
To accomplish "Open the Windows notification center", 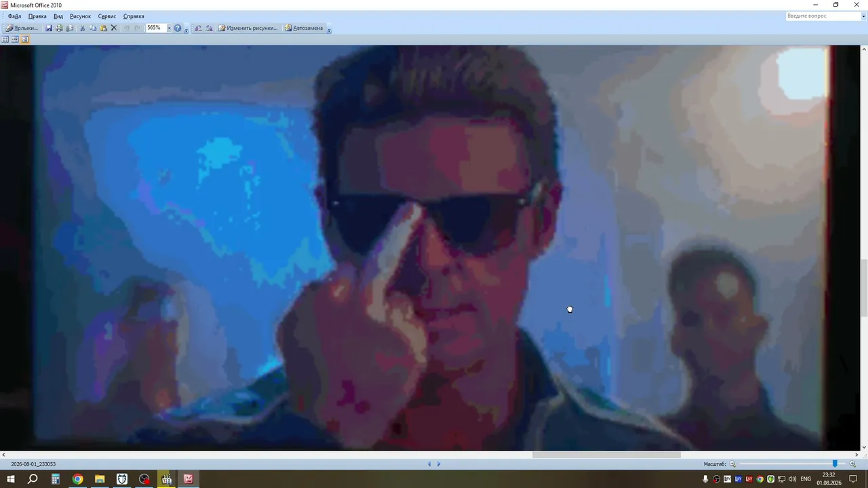I will coord(854,479).
